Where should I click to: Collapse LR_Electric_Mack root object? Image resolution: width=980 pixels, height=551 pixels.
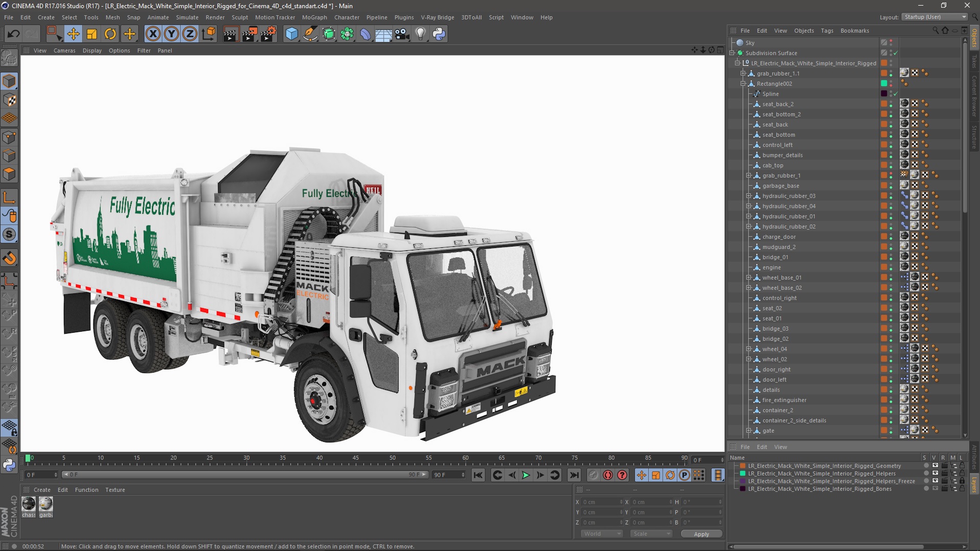click(x=738, y=63)
